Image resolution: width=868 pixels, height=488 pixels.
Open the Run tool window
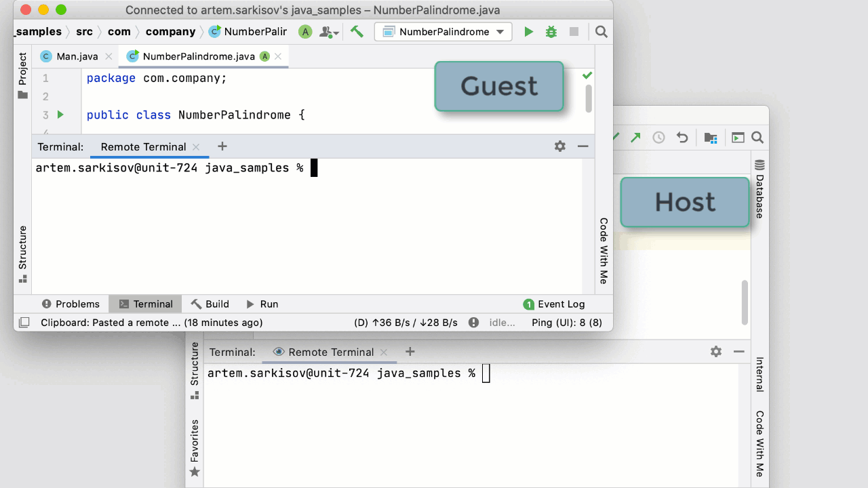pos(262,304)
